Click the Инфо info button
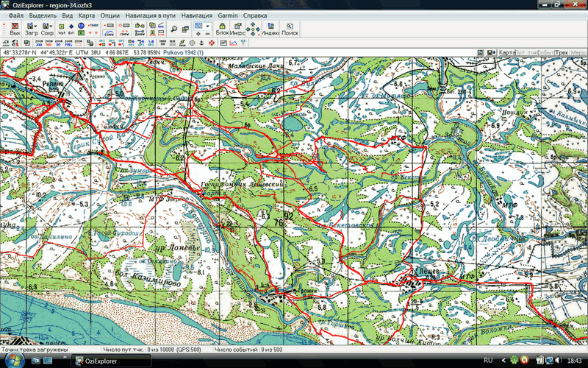Image resolution: width=588 pixels, height=368 pixels. (237, 29)
